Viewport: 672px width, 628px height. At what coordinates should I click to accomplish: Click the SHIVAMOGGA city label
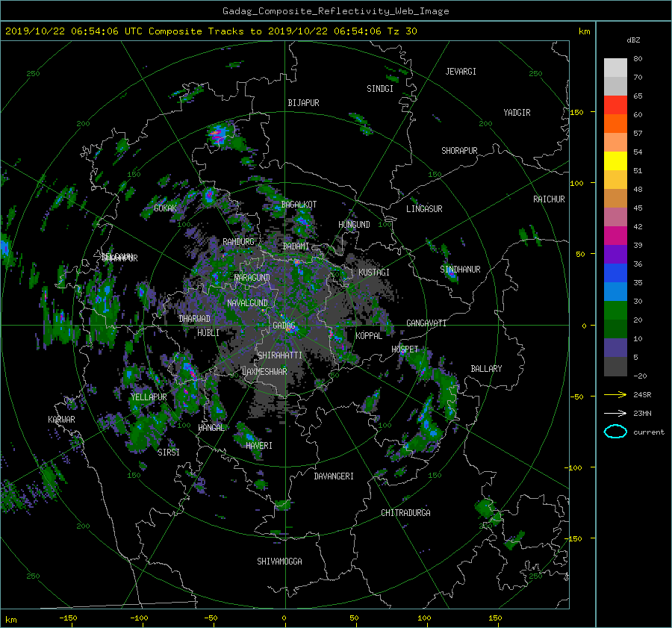[279, 562]
